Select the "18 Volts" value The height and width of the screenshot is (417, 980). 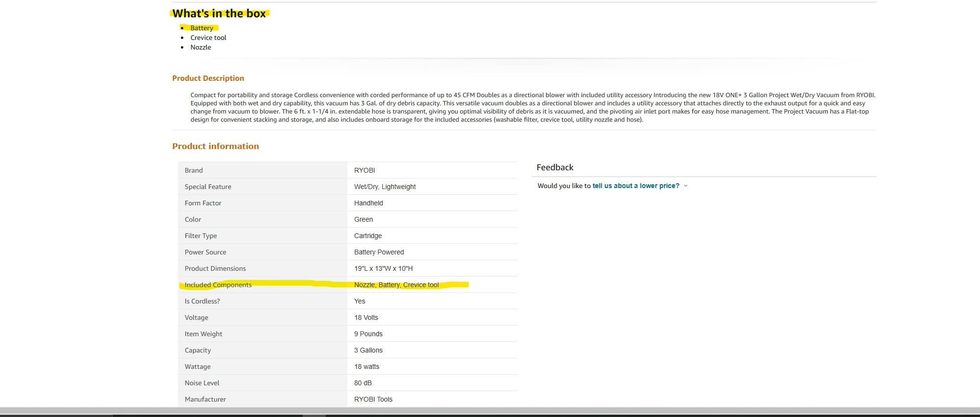366,317
